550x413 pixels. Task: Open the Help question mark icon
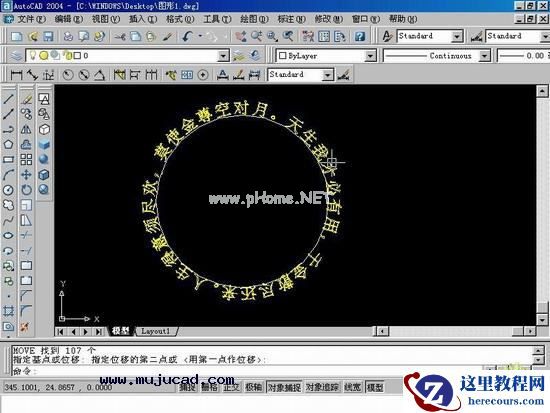[x=360, y=36]
